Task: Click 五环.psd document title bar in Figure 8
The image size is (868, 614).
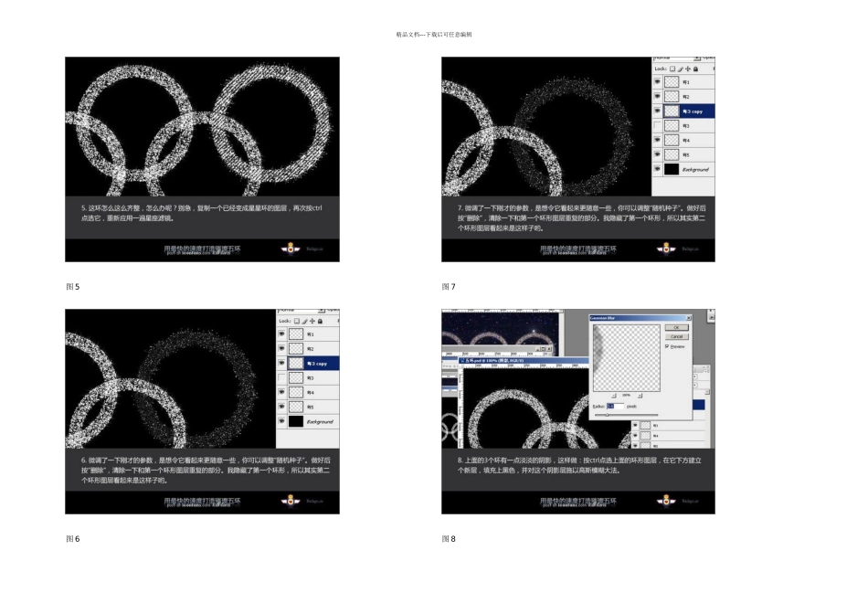Action: [x=524, y=360]
